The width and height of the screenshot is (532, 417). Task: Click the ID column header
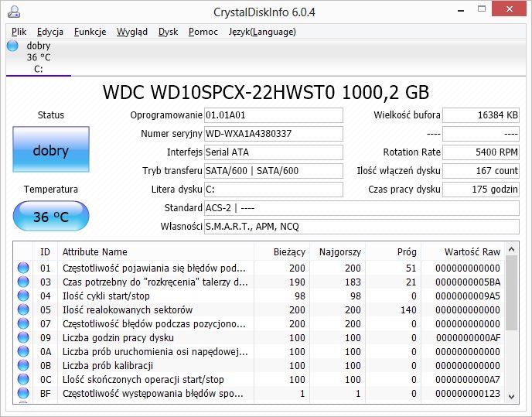coord(45,251)
